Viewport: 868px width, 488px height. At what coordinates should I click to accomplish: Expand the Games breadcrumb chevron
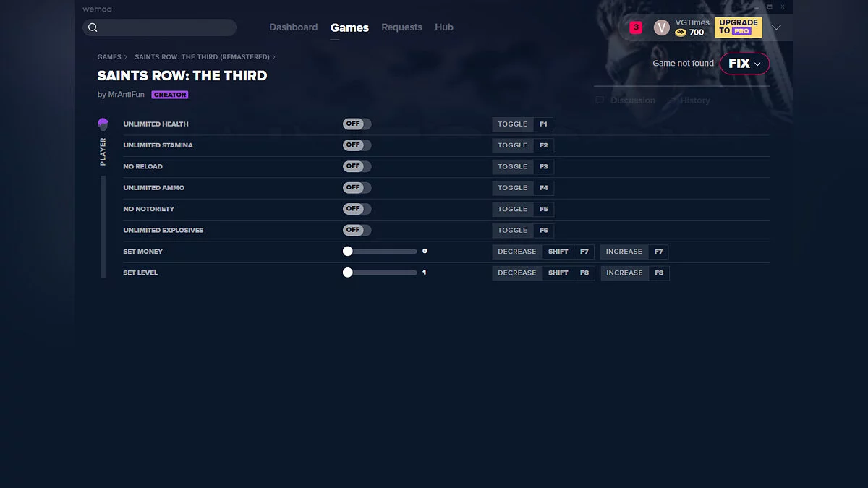125,57
